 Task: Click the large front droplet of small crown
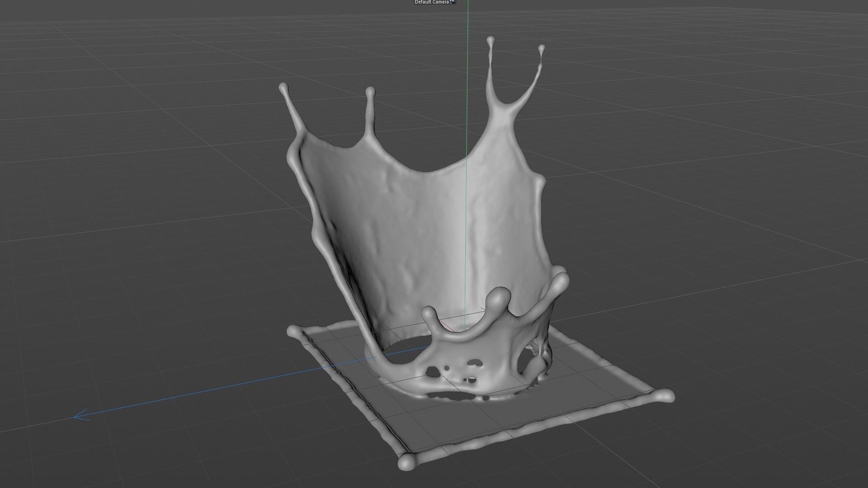[x=499, y=298]
